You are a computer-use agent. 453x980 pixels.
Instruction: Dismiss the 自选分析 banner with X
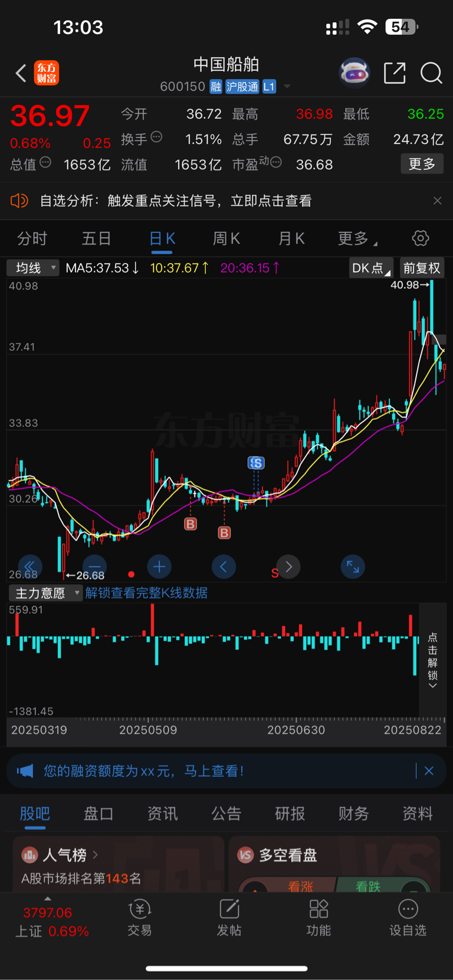coord(437,201)
